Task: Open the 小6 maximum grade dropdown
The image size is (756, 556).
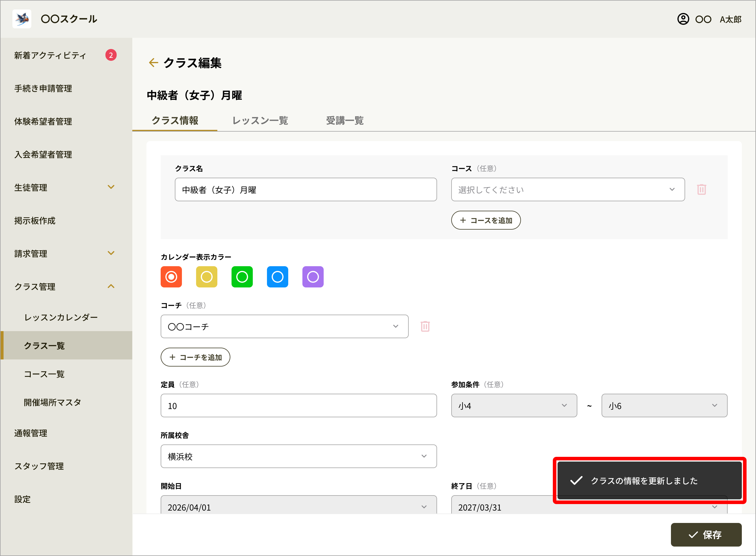Action: (x=664, y=405)
